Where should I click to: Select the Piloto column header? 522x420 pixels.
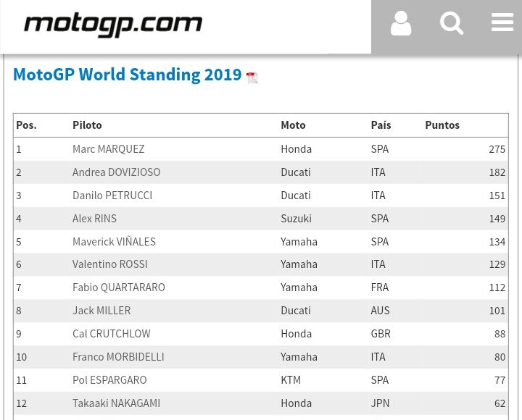point(87,125)
